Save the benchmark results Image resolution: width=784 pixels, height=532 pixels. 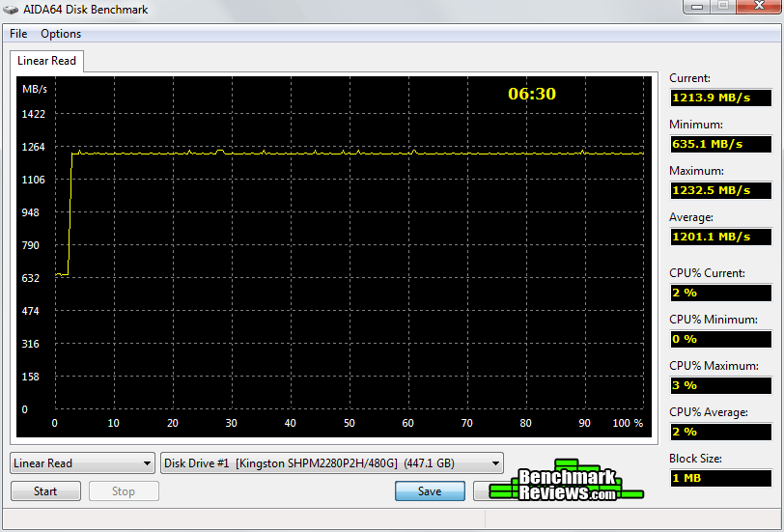click(x=430, y=491)
